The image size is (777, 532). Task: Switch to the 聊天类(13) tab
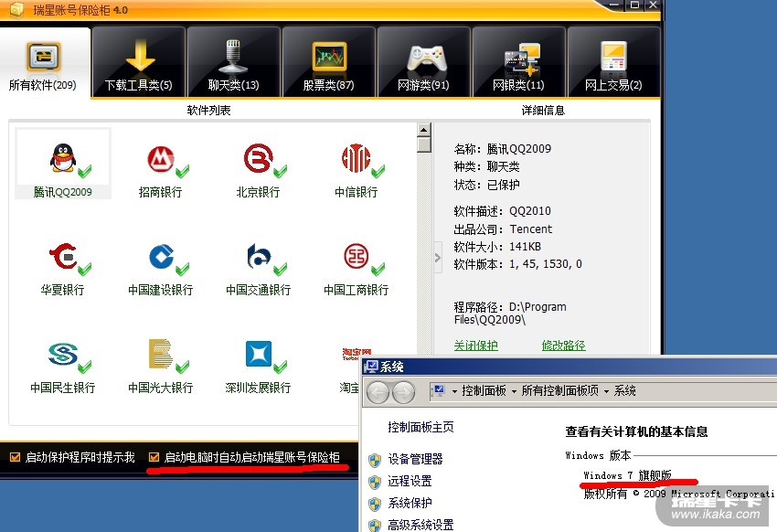(x=233, y=63)
